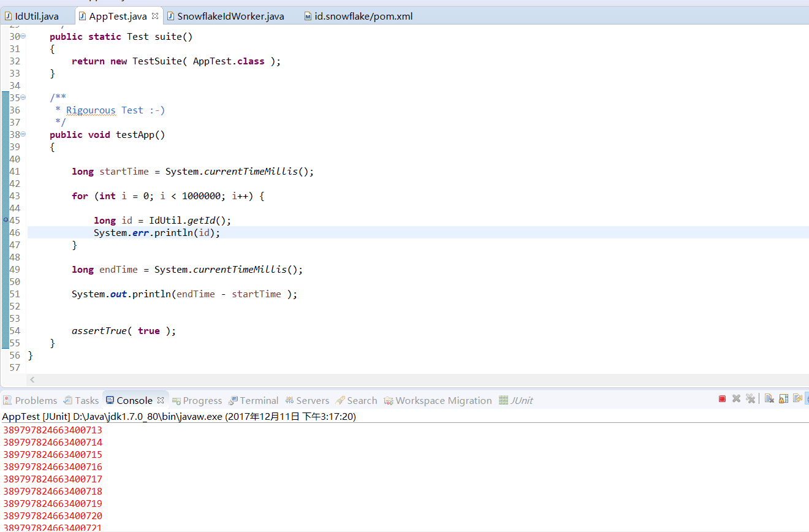The width and height of the screenshot is (809, 532).
Task: Terminate the running JUnit process
Action: [x=722, y=399]
